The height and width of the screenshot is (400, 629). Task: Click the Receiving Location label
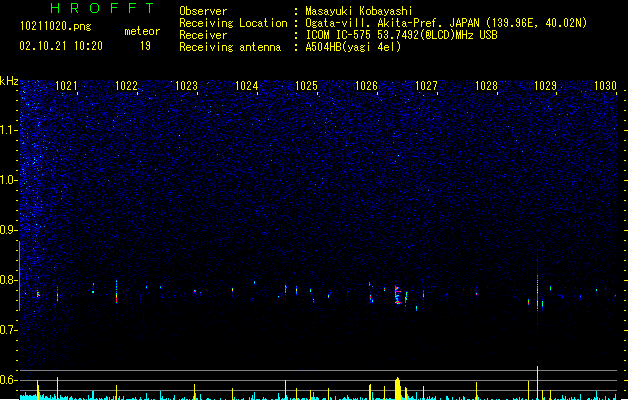click(233, 23)
